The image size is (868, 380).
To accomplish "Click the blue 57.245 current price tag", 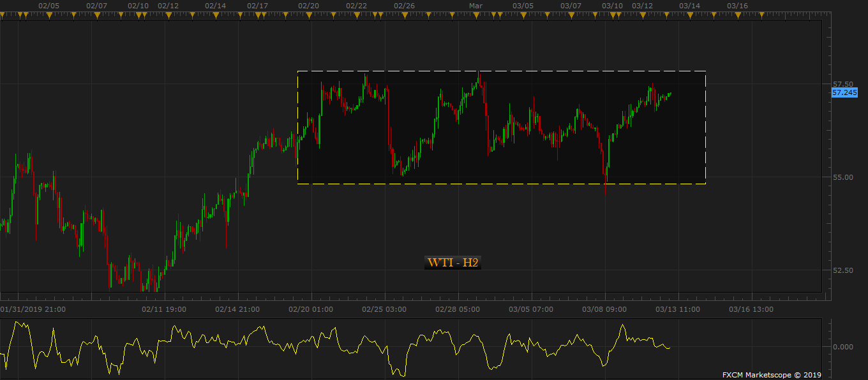I will click(x=844, y=92).
